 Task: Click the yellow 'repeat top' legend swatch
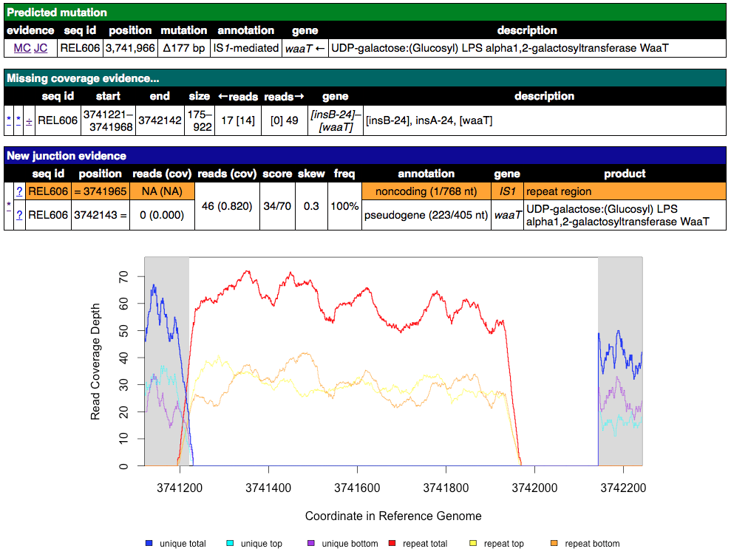coord(474,544)
